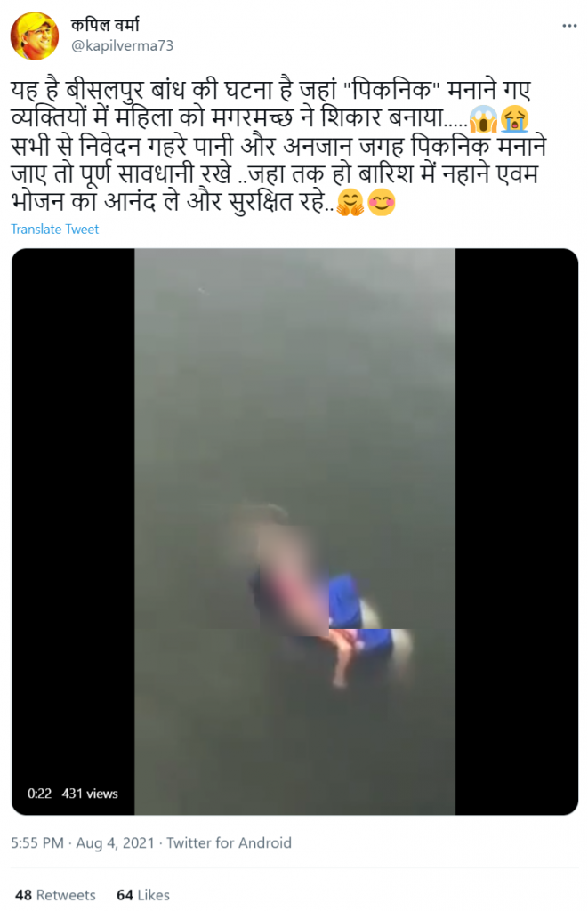Open the 5:55 PM timestamp link
This screenshot has width=588, height=911.
(37, 842)
